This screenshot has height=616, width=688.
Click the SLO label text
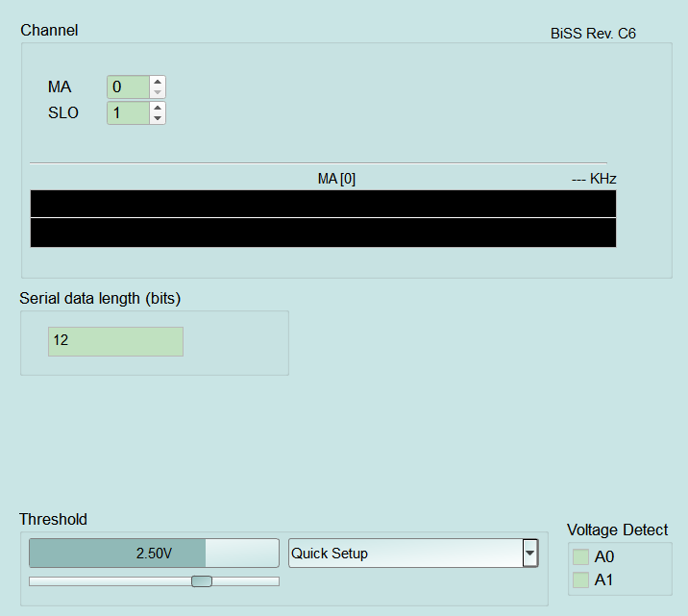63,112
